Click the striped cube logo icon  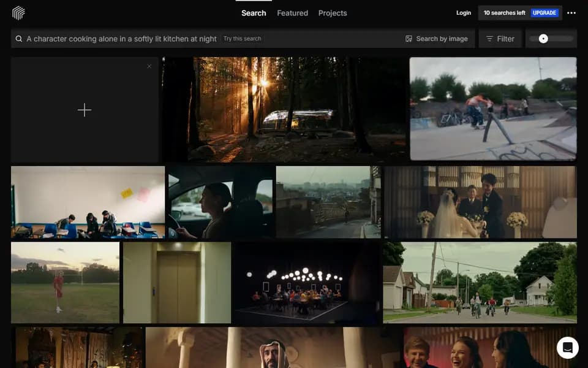click(18, 13)
